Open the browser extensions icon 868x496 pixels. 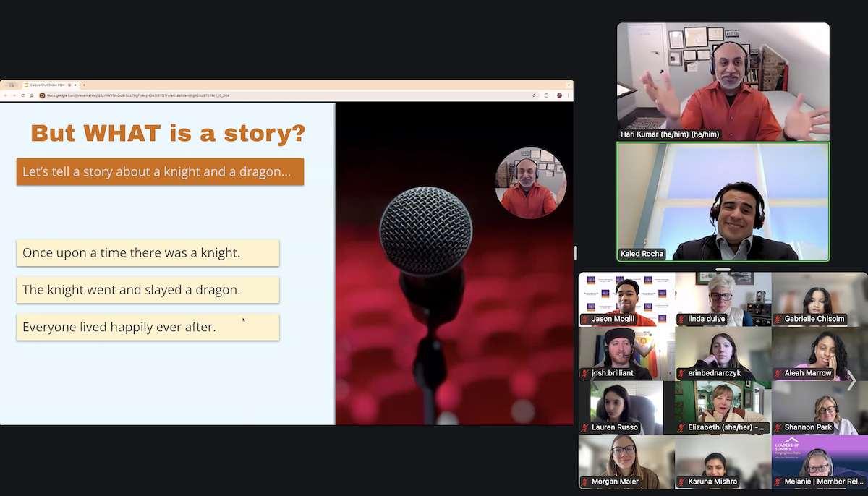point(547,95)
